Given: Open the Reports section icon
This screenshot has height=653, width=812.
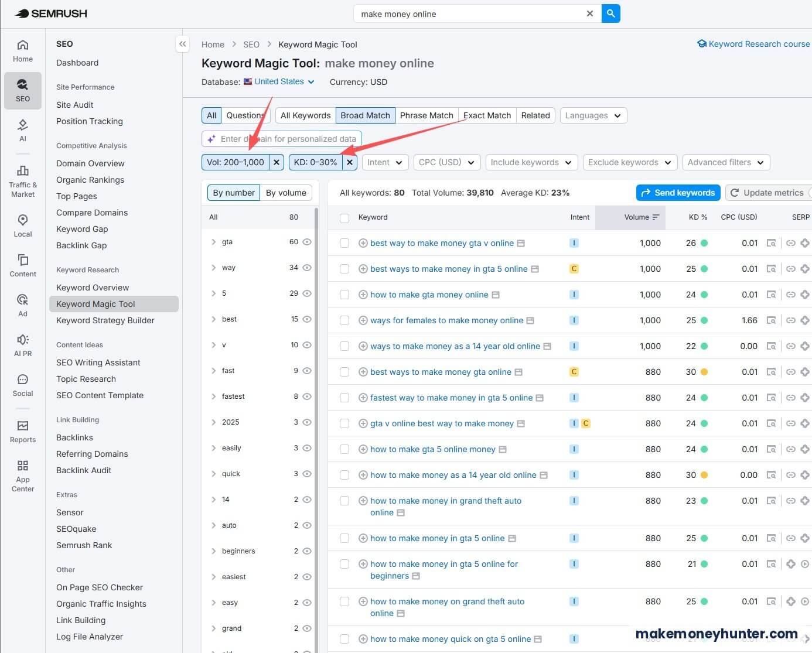Looking at the screenshot, I should coord(22,426).
